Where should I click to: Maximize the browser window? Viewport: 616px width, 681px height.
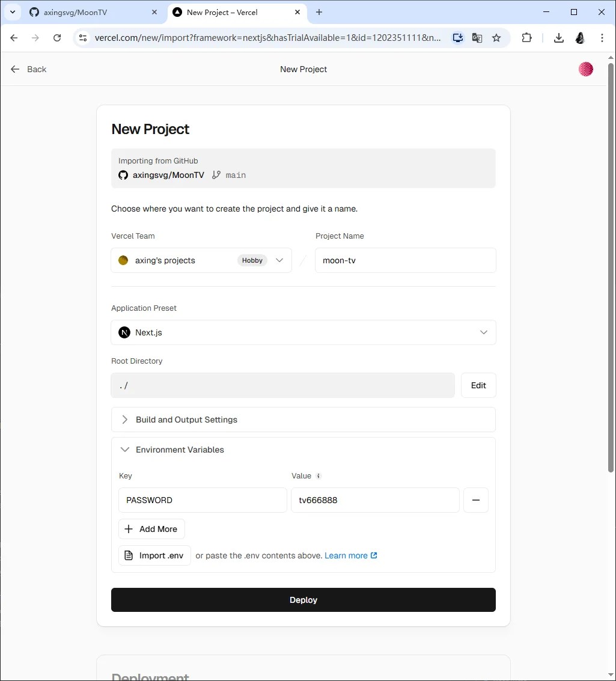point(574,12)
